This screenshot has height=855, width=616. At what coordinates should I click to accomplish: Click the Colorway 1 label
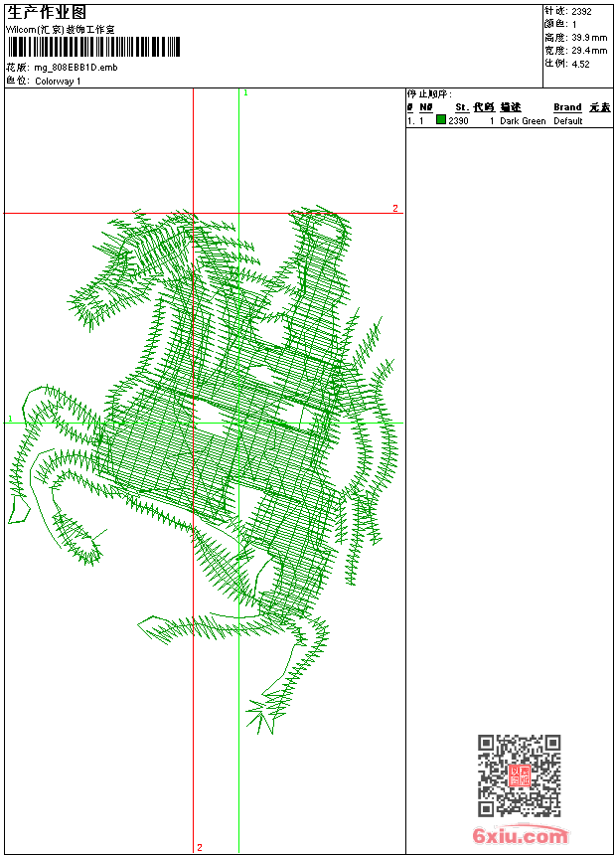coord(58,81)
